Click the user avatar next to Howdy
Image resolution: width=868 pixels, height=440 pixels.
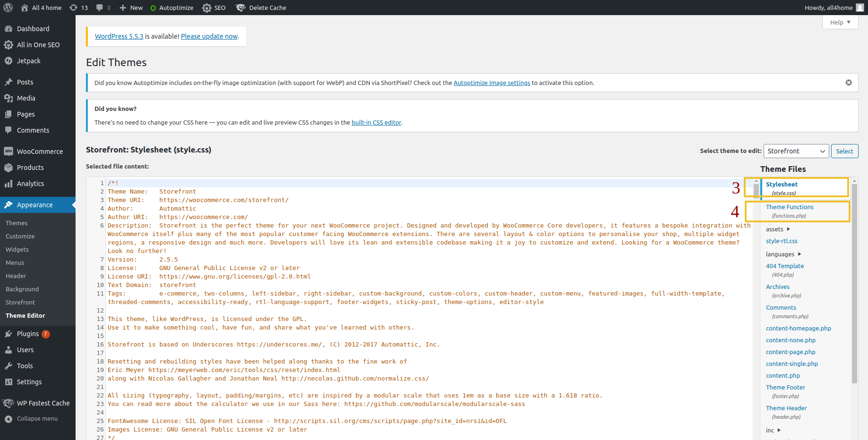pos(859,8)
